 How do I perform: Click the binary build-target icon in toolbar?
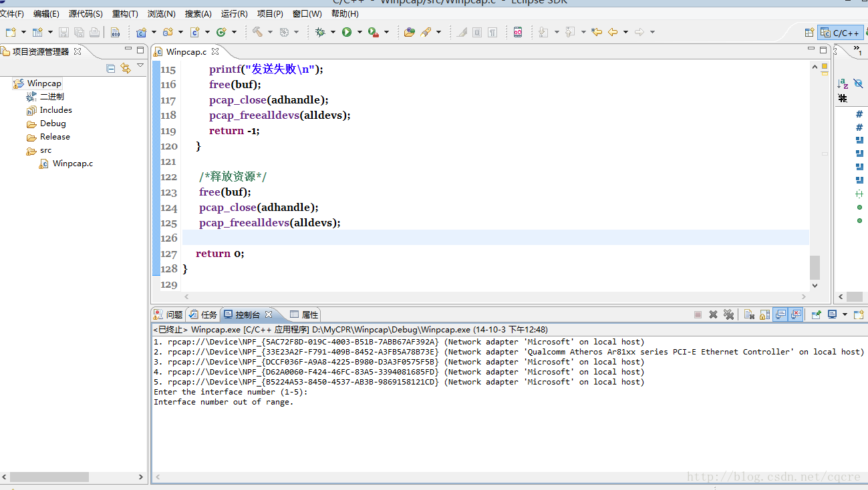point(115,32)
